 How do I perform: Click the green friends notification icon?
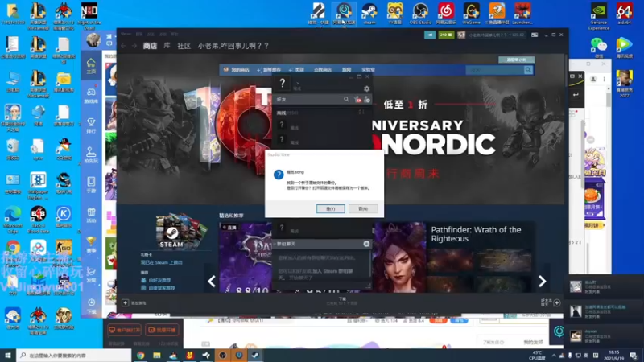pyautogui.click(x=446, y=35)
